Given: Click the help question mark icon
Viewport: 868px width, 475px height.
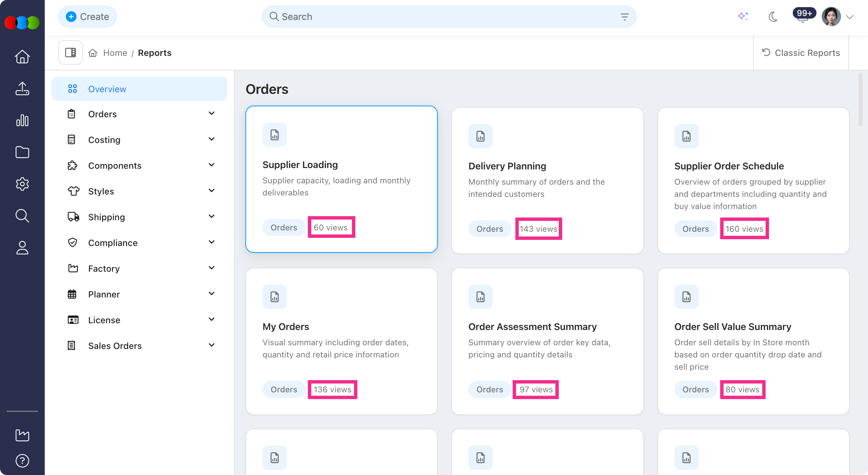Looking at the screenshot, I should click(22, 461).
